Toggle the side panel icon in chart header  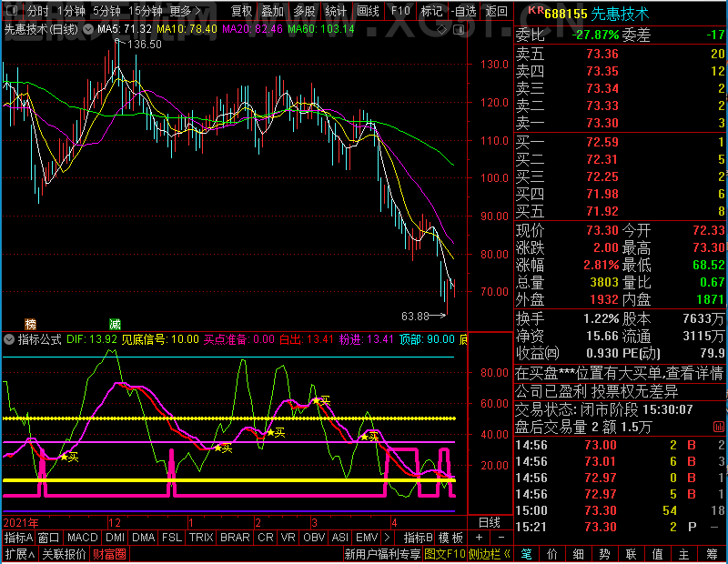click(459, 30)
